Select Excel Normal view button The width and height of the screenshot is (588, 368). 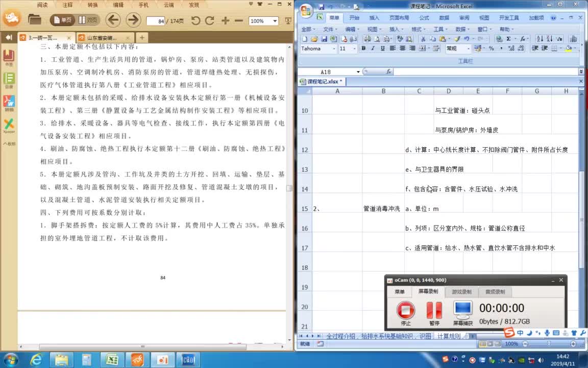tap(483, 344)
